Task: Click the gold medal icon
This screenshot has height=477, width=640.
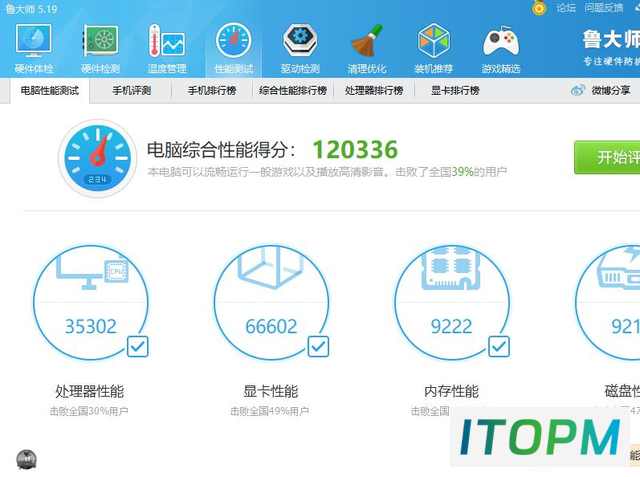Action: point(539,8)
